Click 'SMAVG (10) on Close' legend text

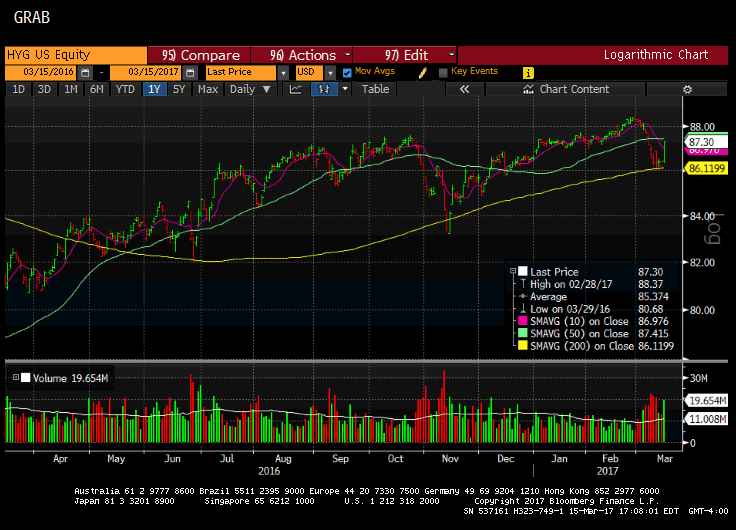(579, 321)
